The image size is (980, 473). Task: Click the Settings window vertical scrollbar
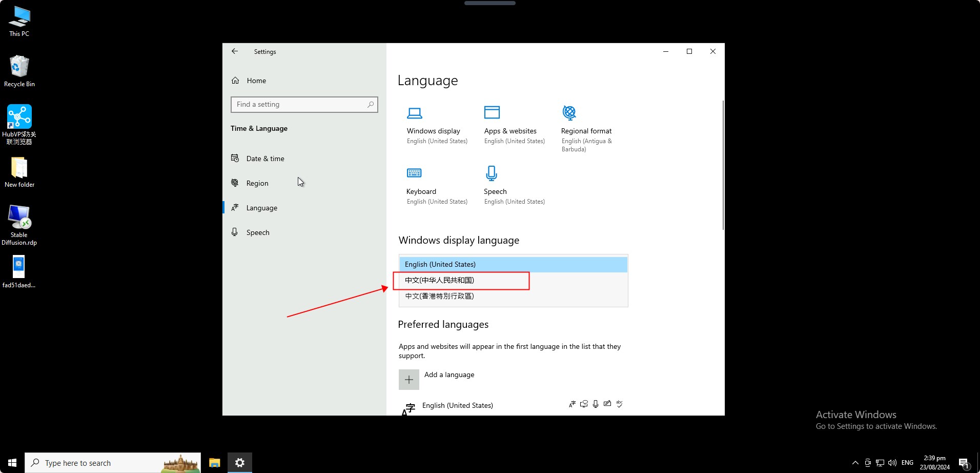(723, 165)
